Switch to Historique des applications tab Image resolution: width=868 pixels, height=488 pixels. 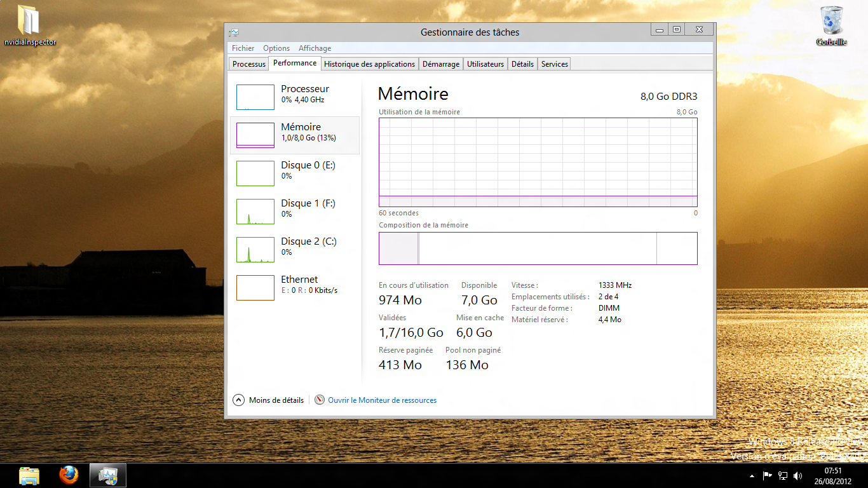(369, 64)
